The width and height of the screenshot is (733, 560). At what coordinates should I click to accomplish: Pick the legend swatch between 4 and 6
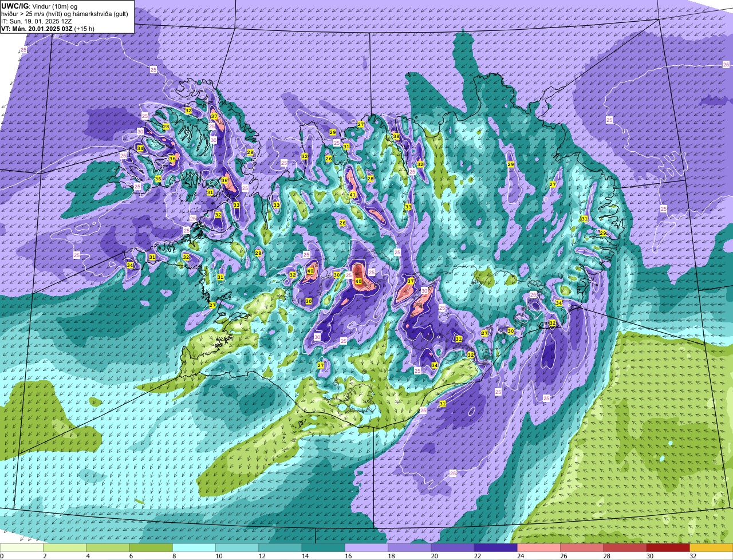[x=108, y=547]
